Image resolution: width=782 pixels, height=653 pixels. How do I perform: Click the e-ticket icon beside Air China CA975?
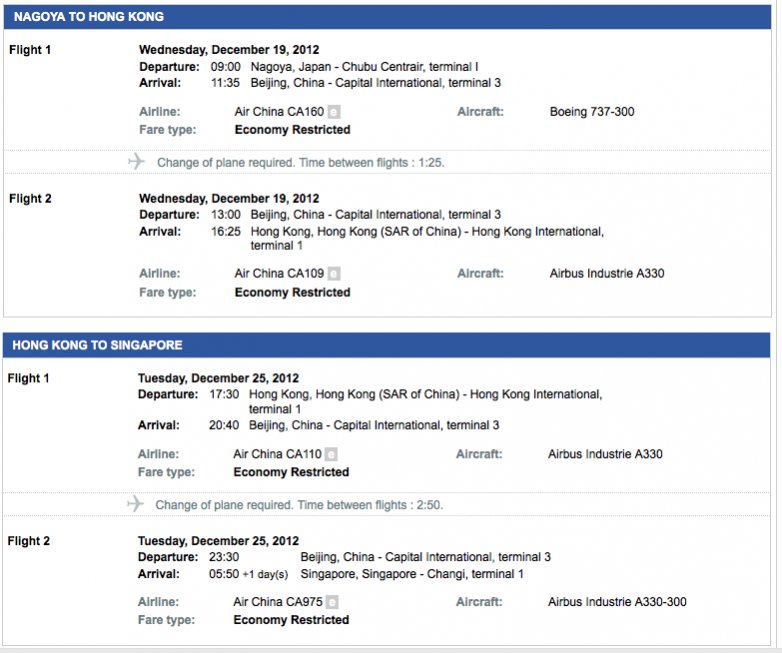(x=332, y=602)
